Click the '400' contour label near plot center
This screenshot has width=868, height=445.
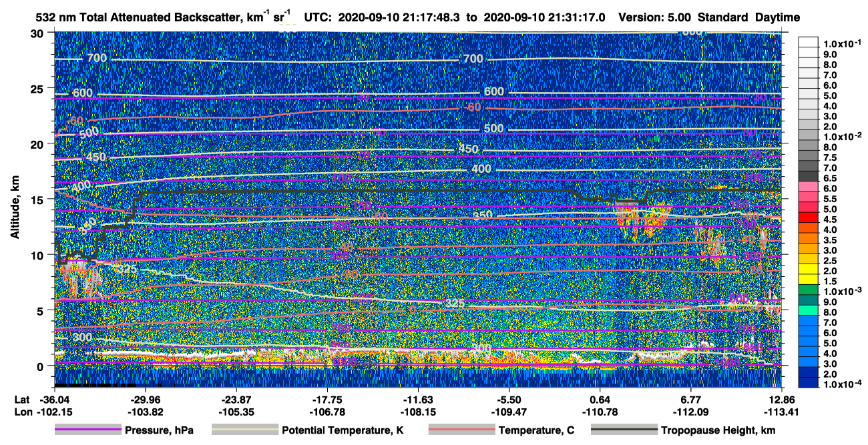[481, 169]
